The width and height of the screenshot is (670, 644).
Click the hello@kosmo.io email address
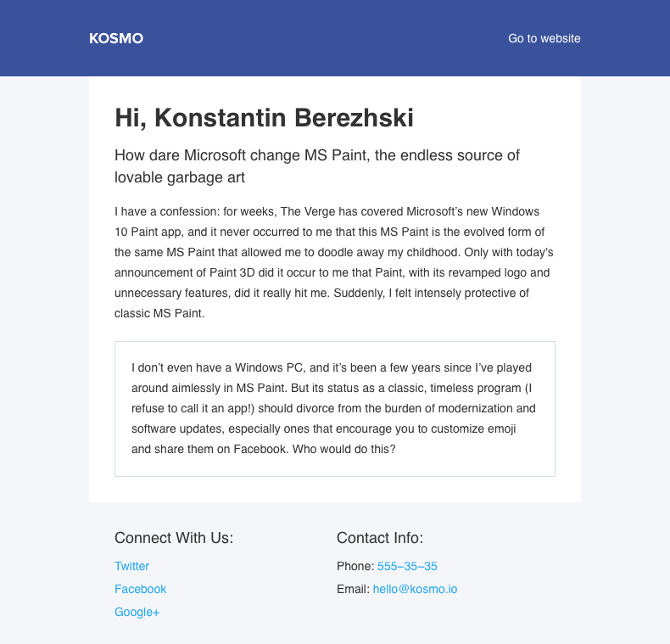coord(415,589)
